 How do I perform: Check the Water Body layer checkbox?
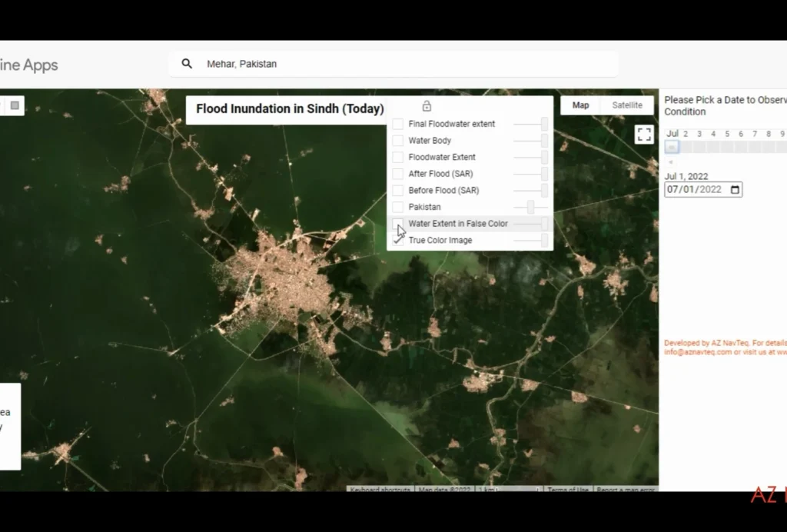(x=398, y=141)
